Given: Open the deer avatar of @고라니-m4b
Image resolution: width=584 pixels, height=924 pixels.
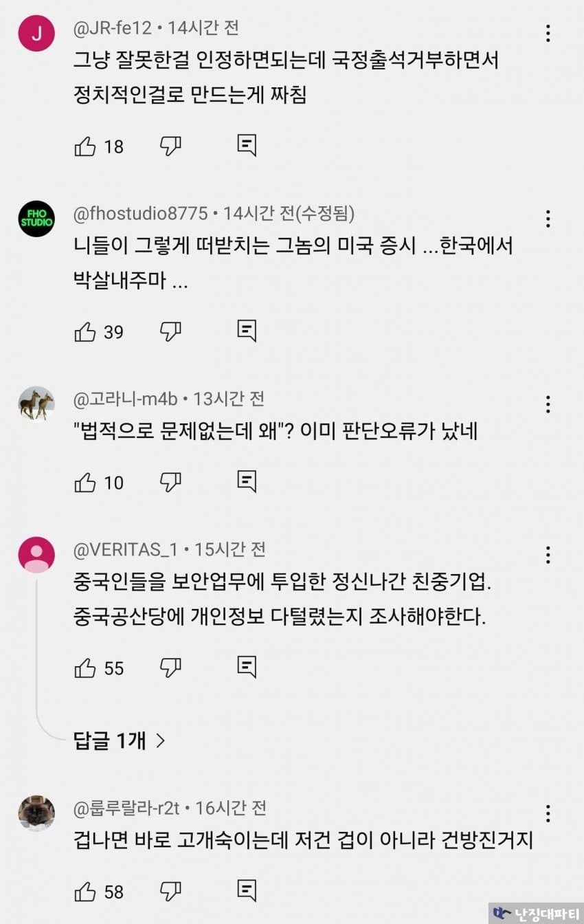Looking at the screenshot, I should 36,404.
